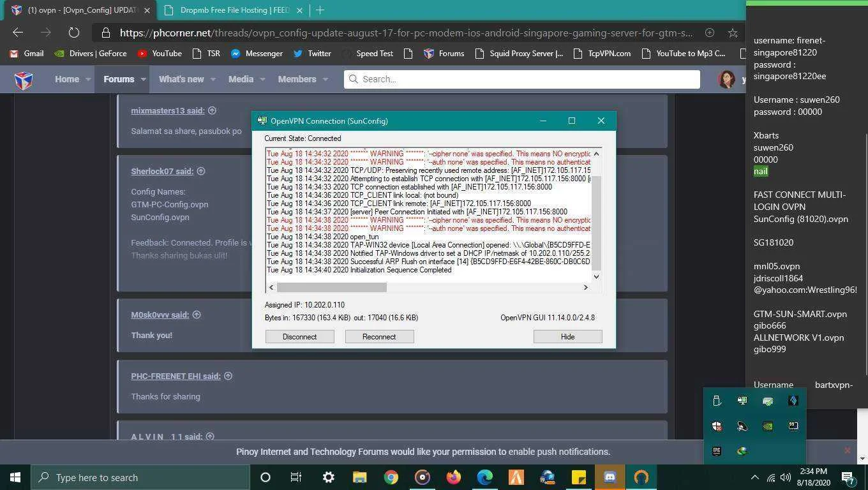The width and height of the screenshot is (868, 490).
Task: Switch to Discord on the taskbar
Action: [610, 477]
